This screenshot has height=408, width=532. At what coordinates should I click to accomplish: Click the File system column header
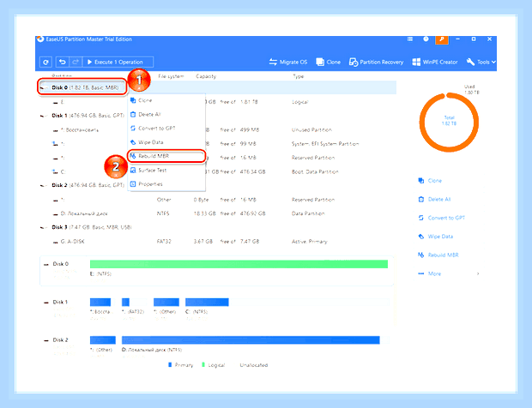tap(171, 76)
